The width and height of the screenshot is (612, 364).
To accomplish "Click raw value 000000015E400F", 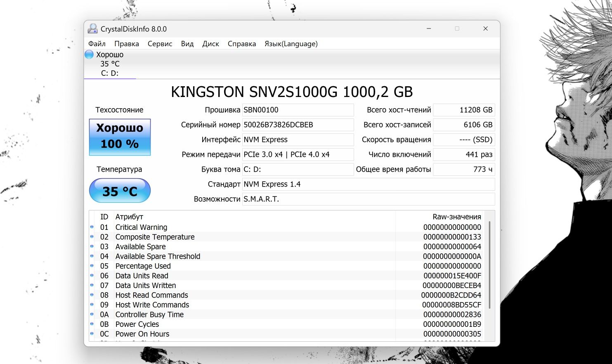I will pyautogui.click(x=452, y=276).
